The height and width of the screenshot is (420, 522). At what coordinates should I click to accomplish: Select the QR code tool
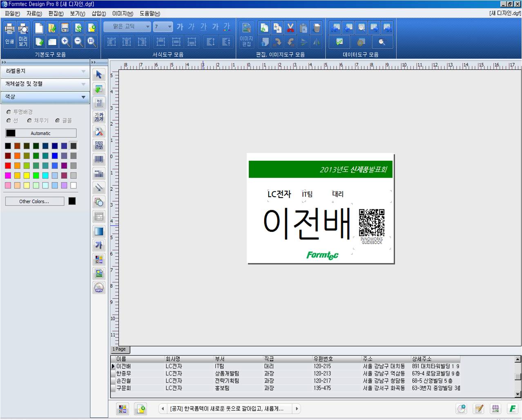click(99, 145)
